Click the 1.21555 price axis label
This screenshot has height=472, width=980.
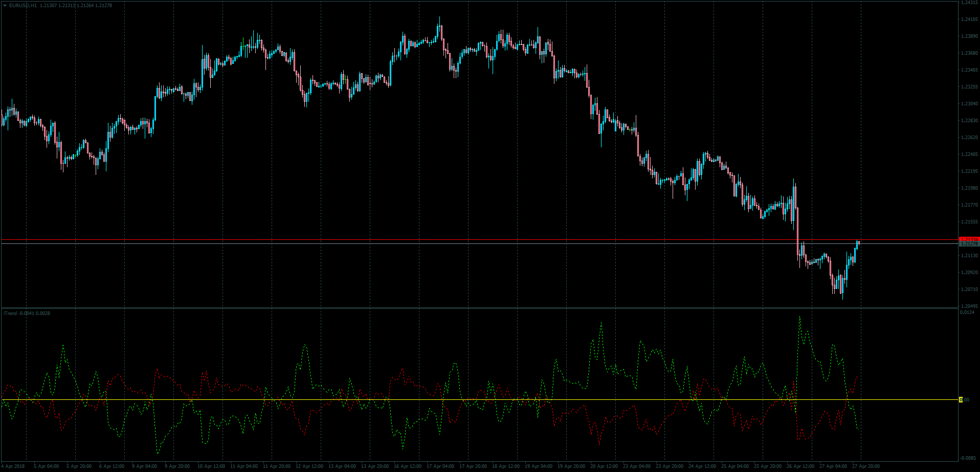(x=969, y=222)
